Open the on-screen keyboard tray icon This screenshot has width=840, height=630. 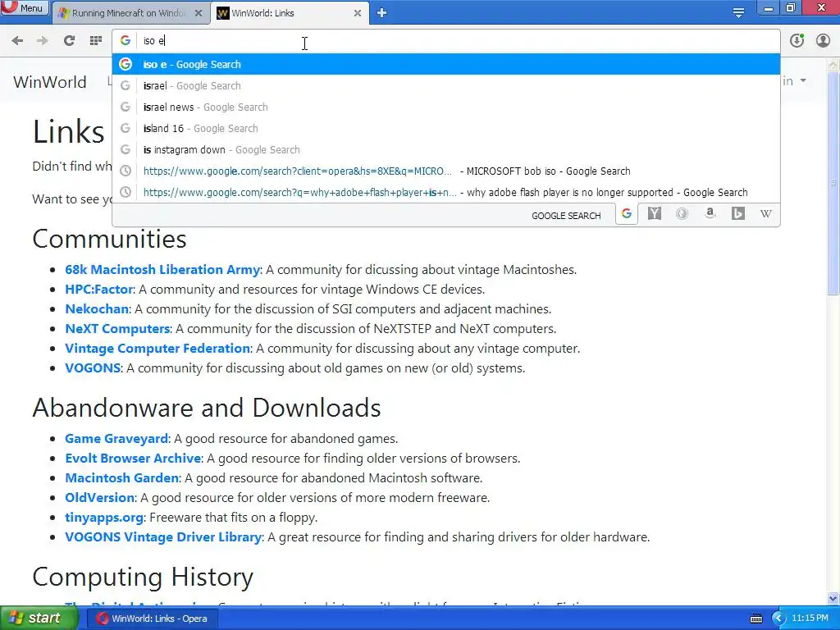(756, 619)
